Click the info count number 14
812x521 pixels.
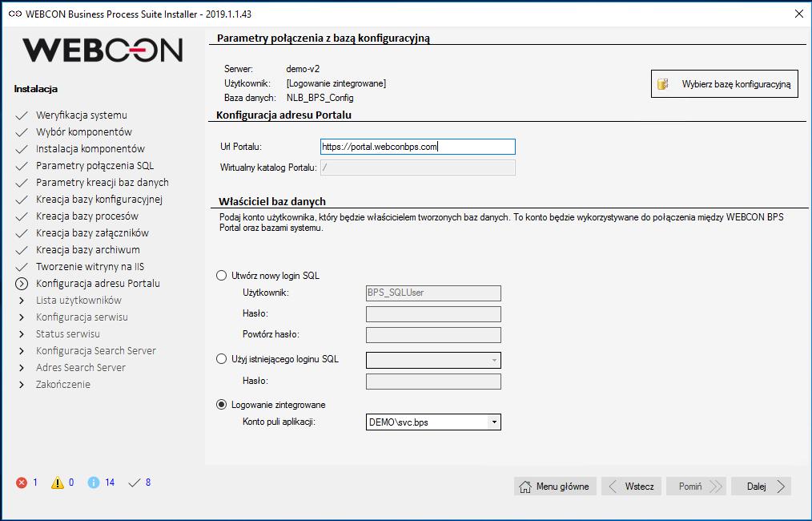coord(110,483)
